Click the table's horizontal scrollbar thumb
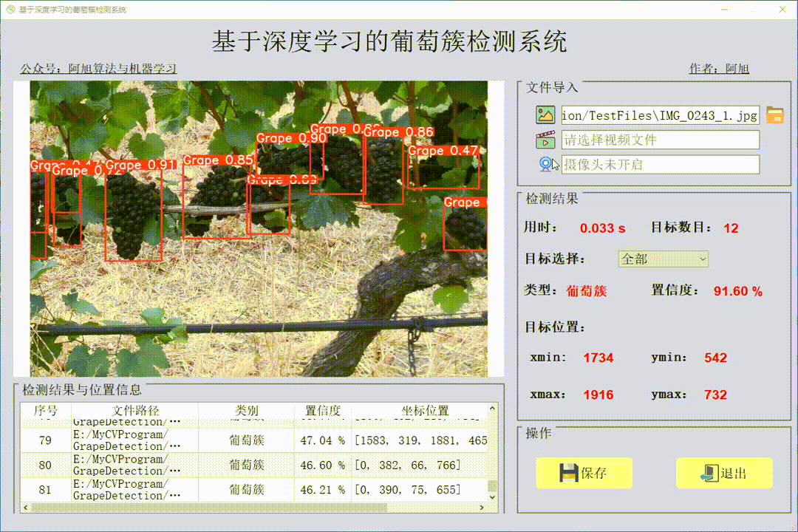 coord(208,508)
